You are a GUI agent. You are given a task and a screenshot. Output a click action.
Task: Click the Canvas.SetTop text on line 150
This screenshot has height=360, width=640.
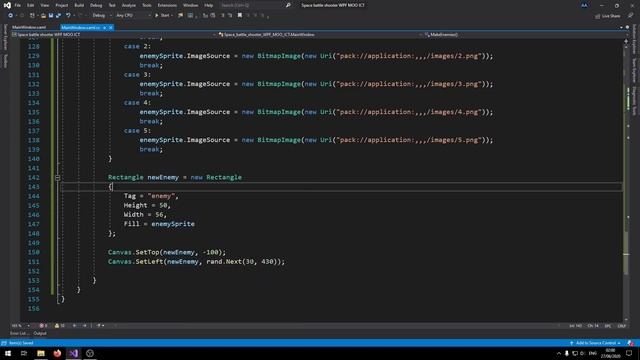(x=134, y=252)
